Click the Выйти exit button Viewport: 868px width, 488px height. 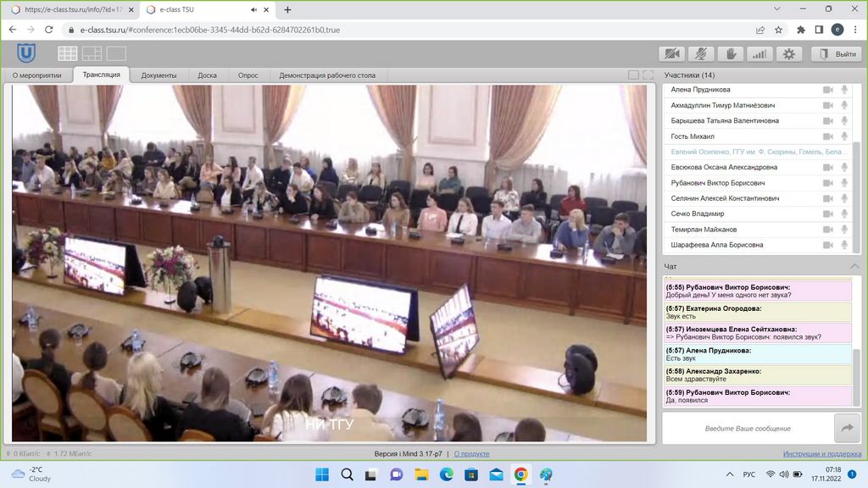click(837, 54)
